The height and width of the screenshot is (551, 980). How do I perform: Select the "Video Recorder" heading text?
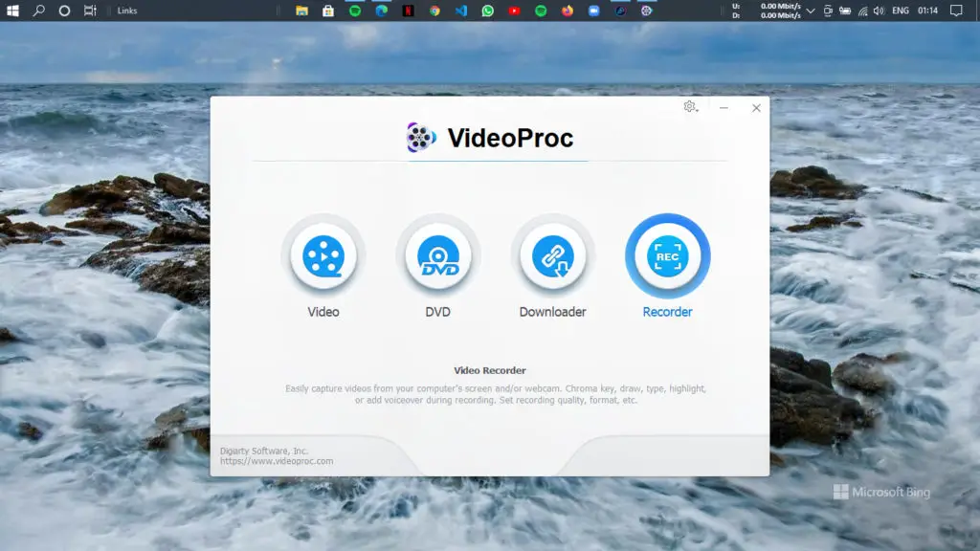tap(490, 370)
